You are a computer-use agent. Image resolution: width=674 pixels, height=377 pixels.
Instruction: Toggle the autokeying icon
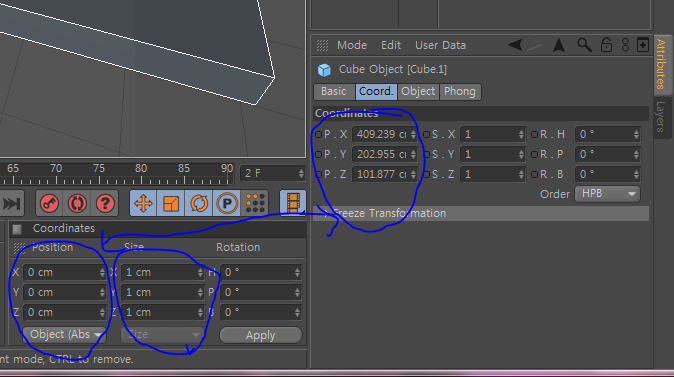[x=77, y=203]
